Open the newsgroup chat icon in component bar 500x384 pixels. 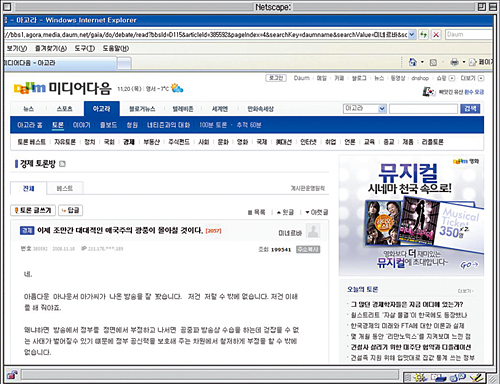pyautogui.click(x=457, y=377)
